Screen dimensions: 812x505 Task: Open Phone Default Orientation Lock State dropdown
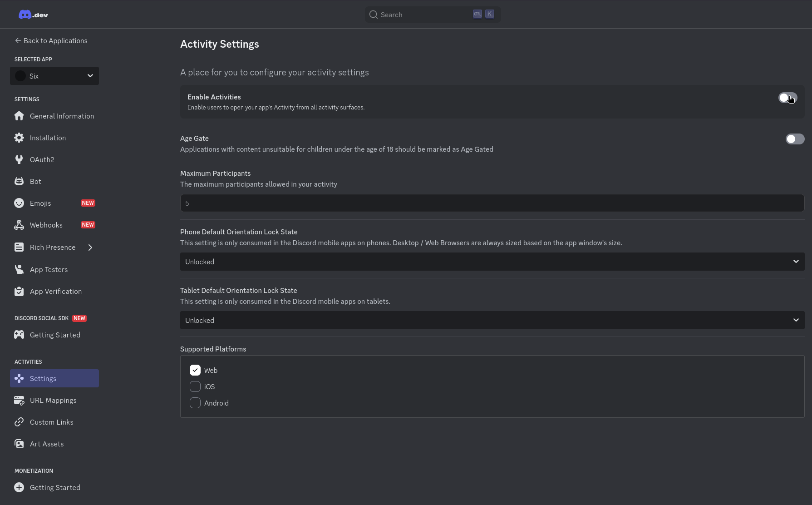tap(492, 262)
